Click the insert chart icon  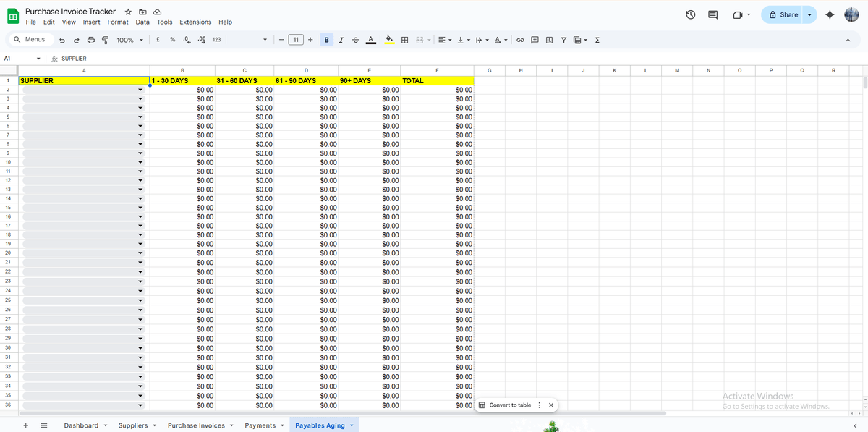[x=549, y=40]
